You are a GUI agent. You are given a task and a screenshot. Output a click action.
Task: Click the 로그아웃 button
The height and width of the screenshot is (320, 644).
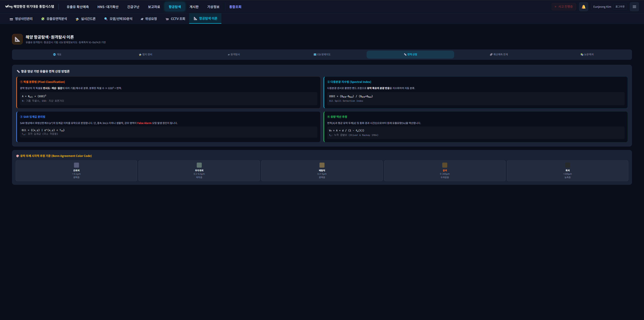click(x=620, y=7)
